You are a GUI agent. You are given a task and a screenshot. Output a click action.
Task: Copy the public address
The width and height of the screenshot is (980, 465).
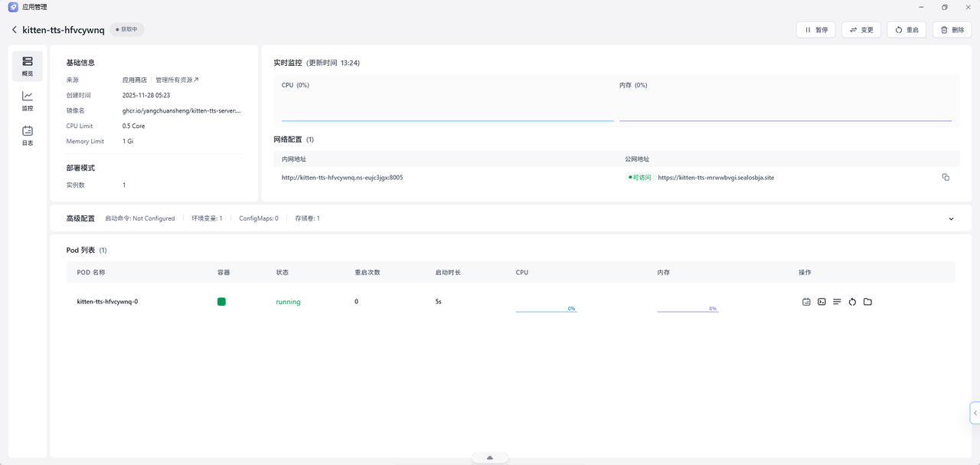pyautogui.click(x=946, y=177)
